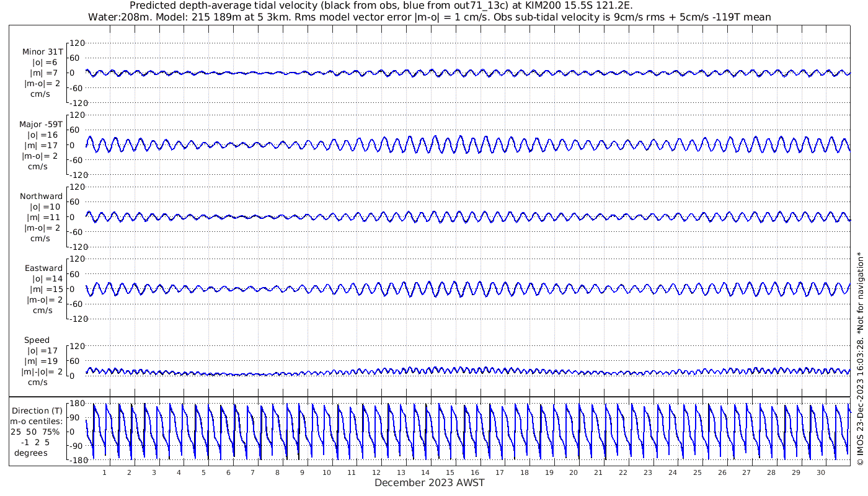Click the Speed curve near day 7
This screenshot has width=868, height=496.
(251, 374)
